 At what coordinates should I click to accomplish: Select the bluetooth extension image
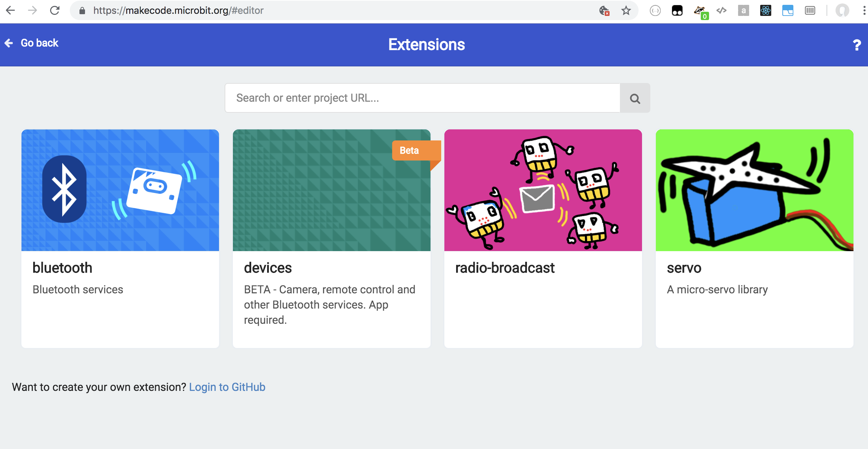point(120,190)
